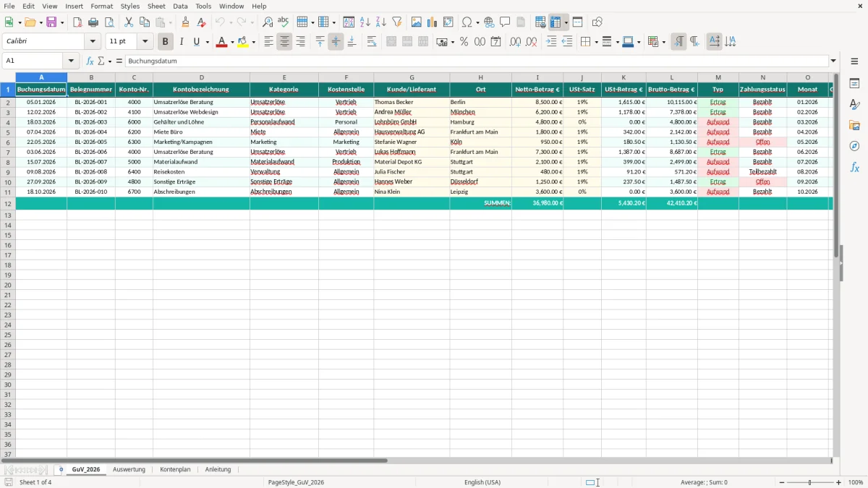Sort ascending

coord(365,22)
